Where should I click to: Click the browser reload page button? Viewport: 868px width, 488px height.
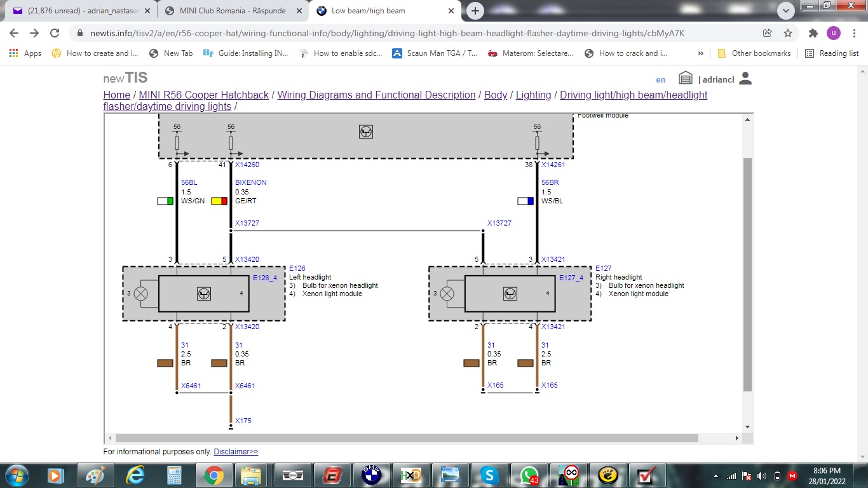point(55,33)
